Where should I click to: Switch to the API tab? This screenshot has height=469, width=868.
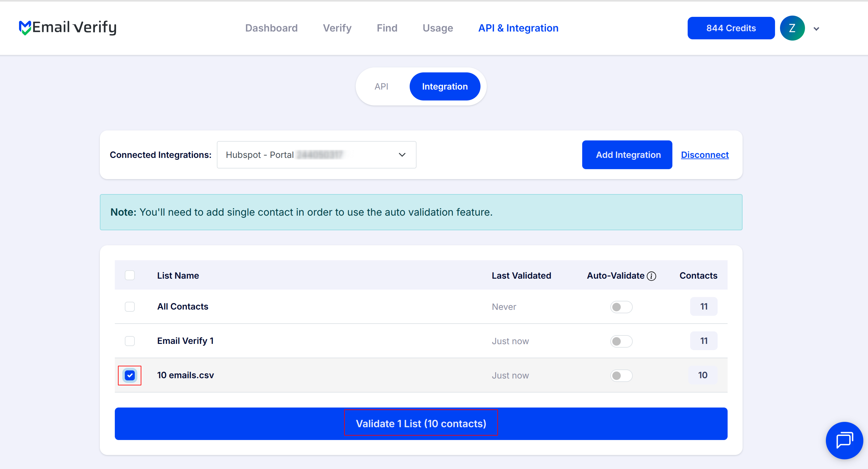coord(381,86)
